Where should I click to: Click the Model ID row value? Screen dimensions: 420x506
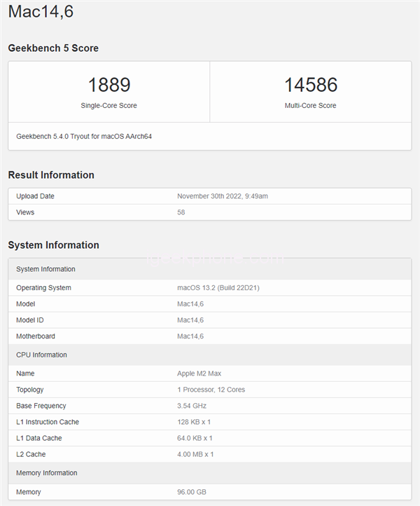click(x=190, y=320)
